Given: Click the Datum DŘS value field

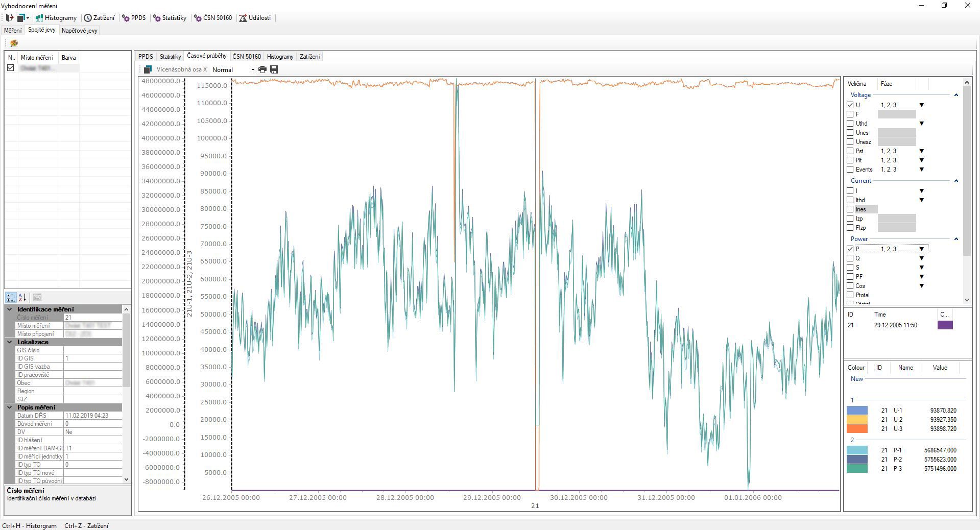Looking at the screenshot, I should click(93, 416).
